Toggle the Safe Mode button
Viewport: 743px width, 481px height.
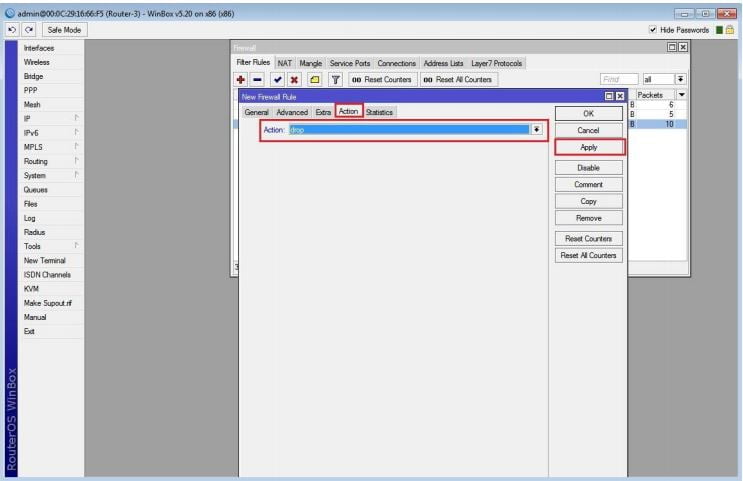(64, 30)
